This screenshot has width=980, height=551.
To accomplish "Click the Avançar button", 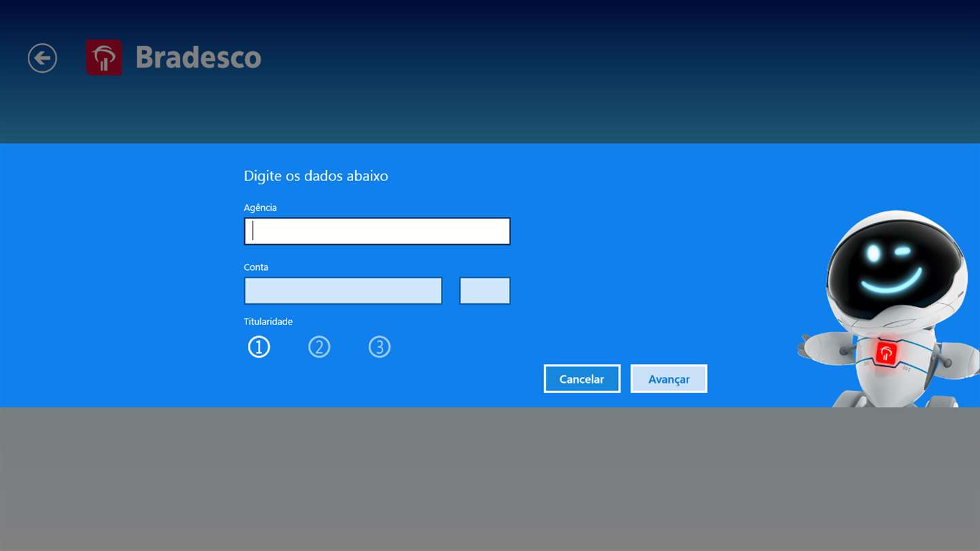I will (669, 379).
